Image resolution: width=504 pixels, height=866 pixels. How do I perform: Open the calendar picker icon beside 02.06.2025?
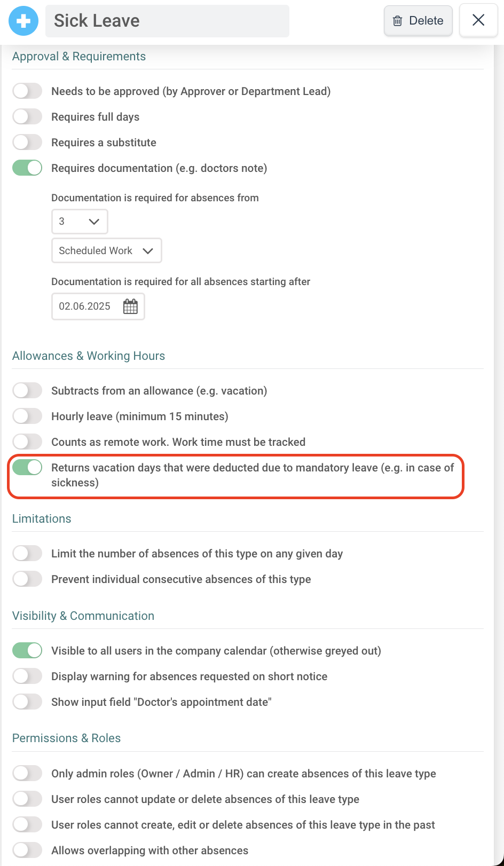130,306
